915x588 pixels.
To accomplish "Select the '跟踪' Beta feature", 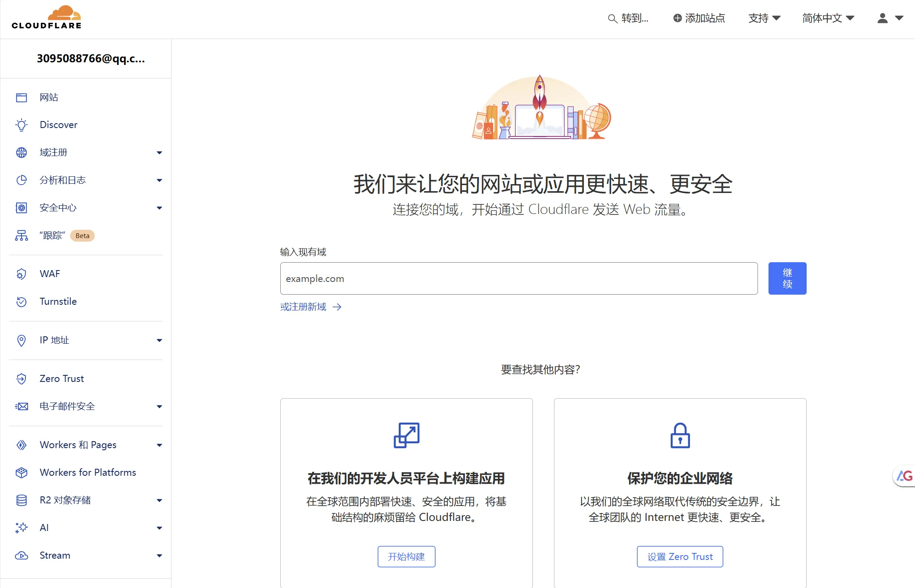I will coord(53,235).
